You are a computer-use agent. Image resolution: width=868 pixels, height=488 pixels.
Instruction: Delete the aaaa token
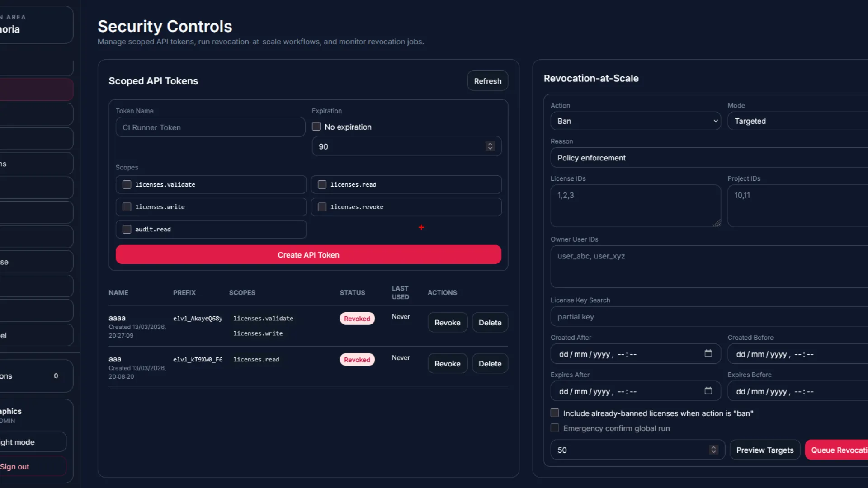pos(490,323)
